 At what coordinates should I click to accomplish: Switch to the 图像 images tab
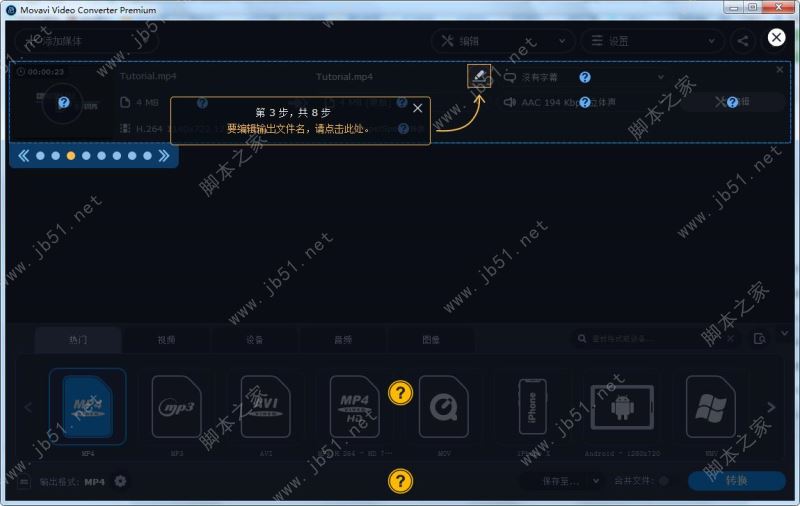[431, 340]
